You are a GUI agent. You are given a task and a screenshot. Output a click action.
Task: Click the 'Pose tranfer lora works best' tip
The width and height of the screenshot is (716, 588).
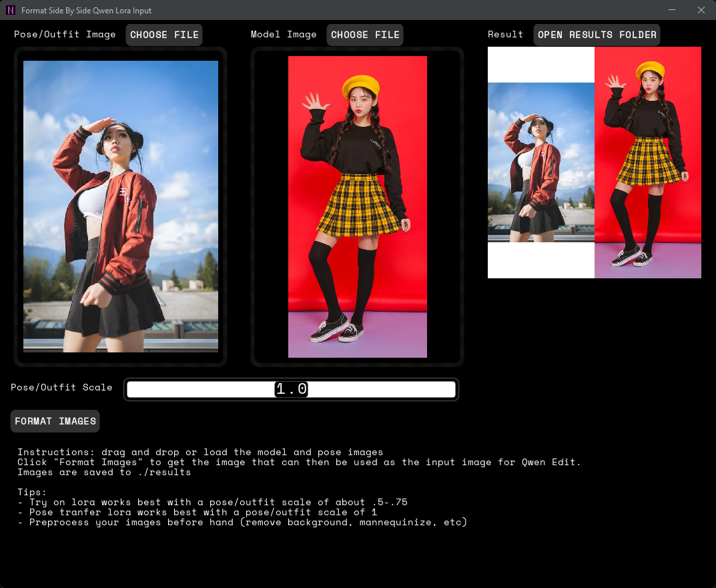(x=198, y=512)
